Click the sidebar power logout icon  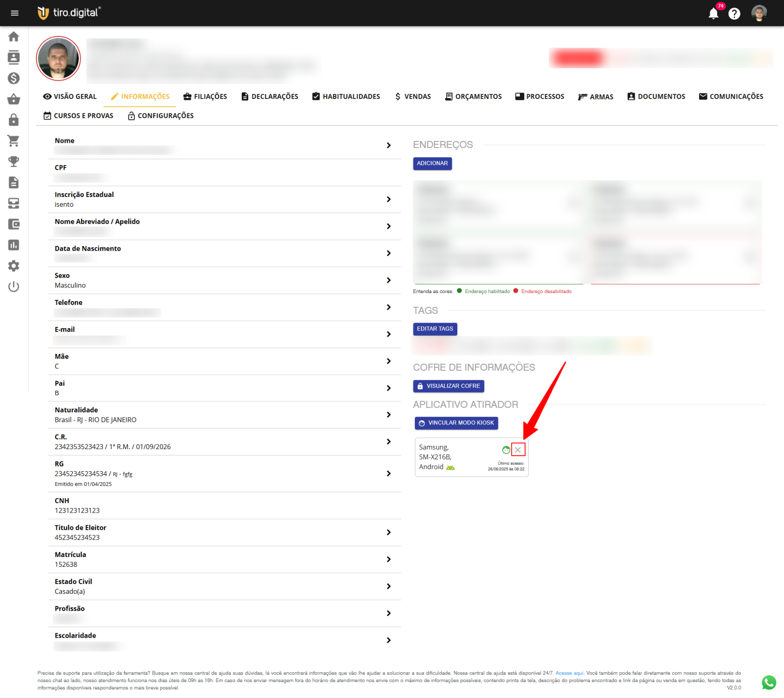click(14, 286)
